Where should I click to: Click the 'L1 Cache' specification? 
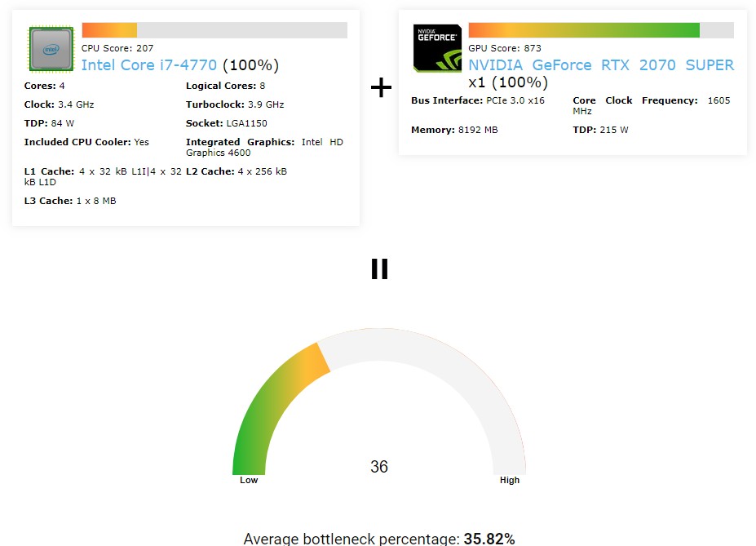pyautogui.click(x=103, y=176)
